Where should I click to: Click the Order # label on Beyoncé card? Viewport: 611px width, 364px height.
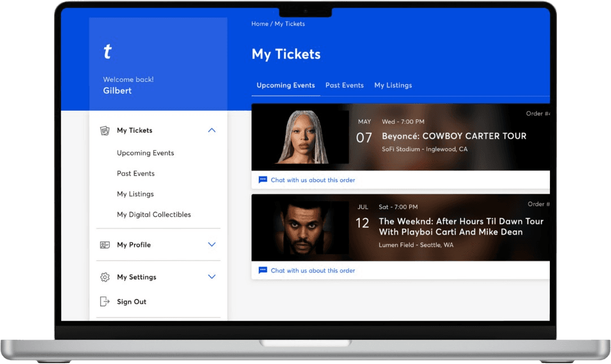538,114
